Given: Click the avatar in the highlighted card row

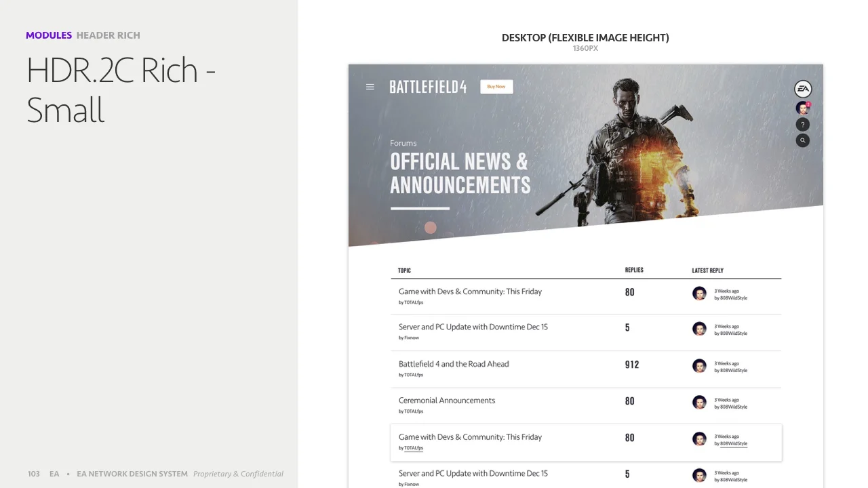Looking at the screenshot, I should tap(699, 439).
